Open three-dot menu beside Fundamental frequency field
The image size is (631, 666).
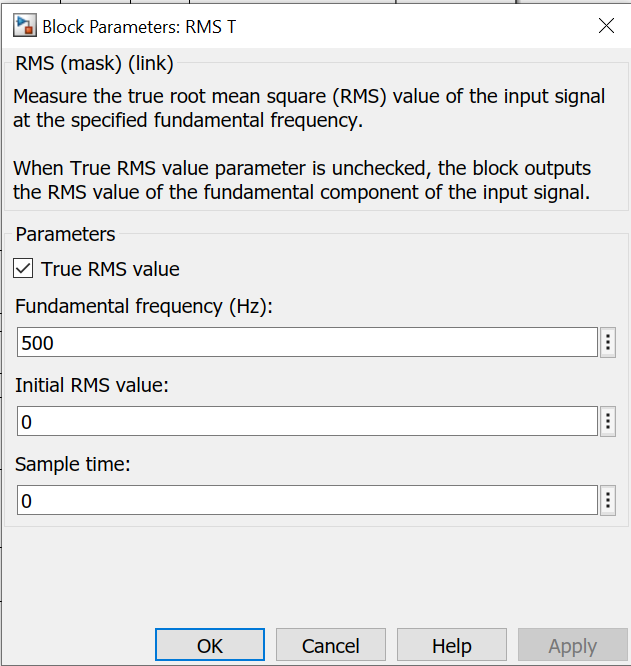click(608, 342)
